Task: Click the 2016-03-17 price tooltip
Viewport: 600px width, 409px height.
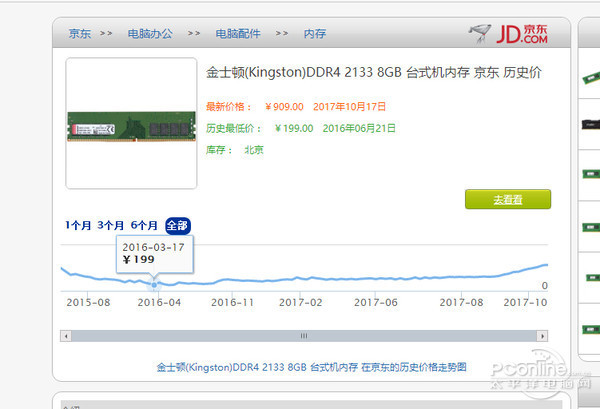Action: 153,252
